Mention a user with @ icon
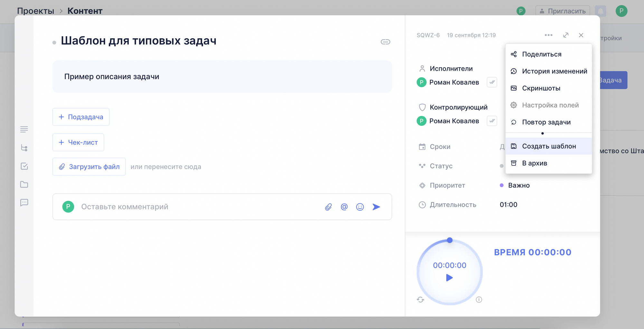The width and height of the screenshot is (644, 329). pos(344,207)
